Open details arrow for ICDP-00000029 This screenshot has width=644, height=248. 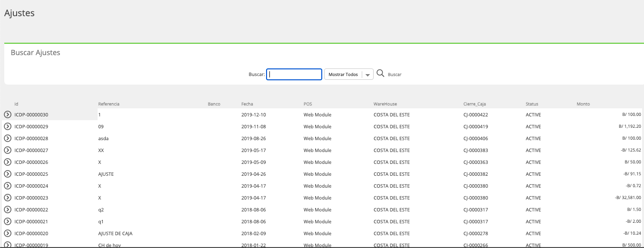[x=8, y=126]
